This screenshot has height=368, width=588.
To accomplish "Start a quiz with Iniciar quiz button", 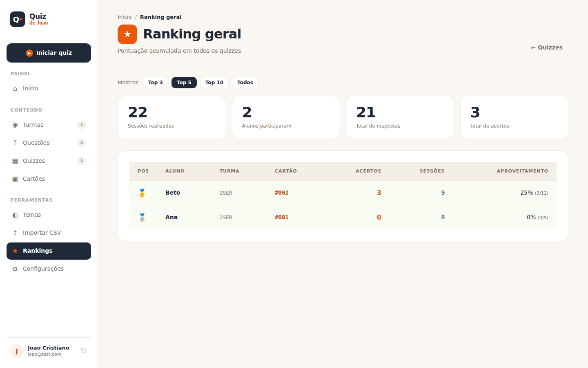I will pyautogui.click(x=49, y=53).
